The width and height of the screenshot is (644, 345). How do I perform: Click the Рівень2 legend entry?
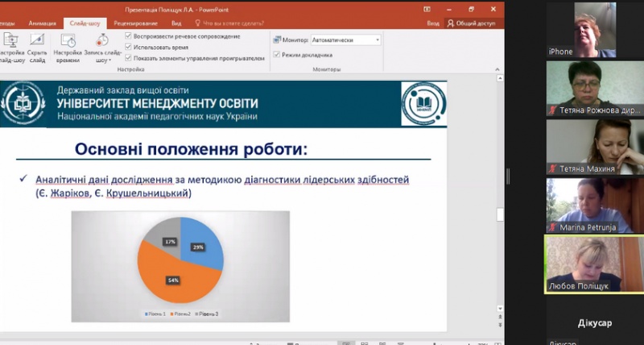pyautogui.click(x=180, y=314)
